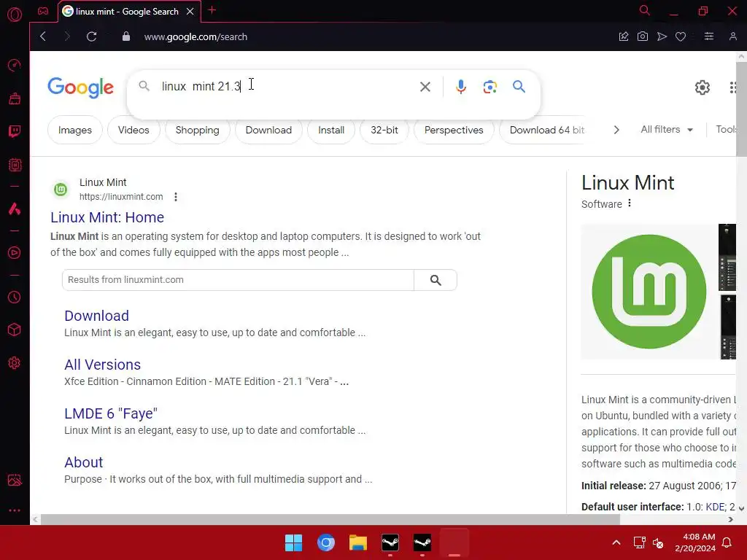This screenshot has height=560, width=747.
Task: Submit search with blue magnifier
Action: coord(519,87)
